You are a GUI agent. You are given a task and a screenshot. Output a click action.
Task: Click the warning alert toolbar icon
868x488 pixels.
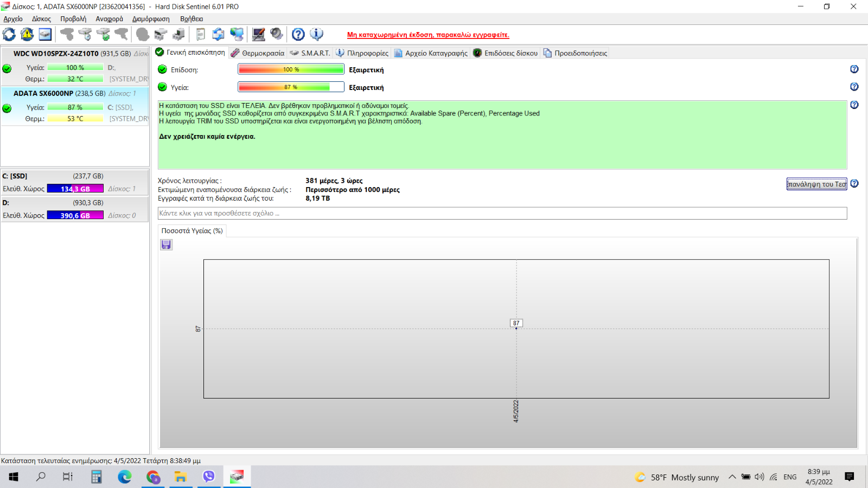tap(27, 35)
